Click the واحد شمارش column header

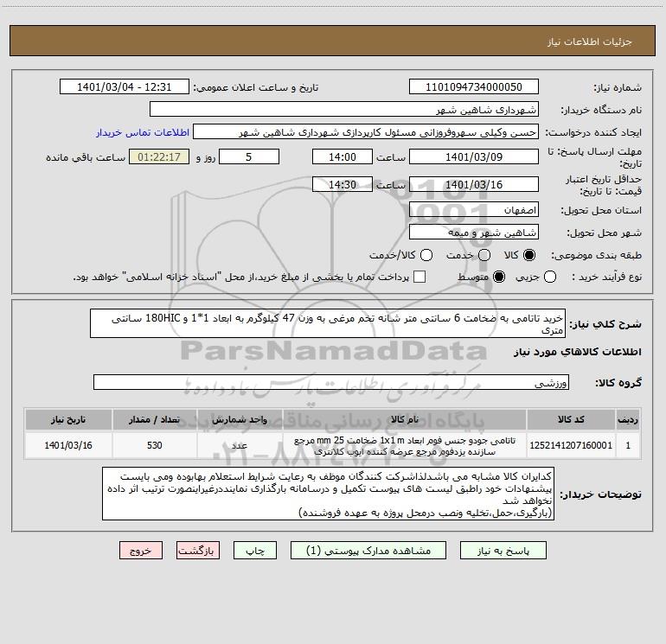pyautogui.click(x=240, y=420)
